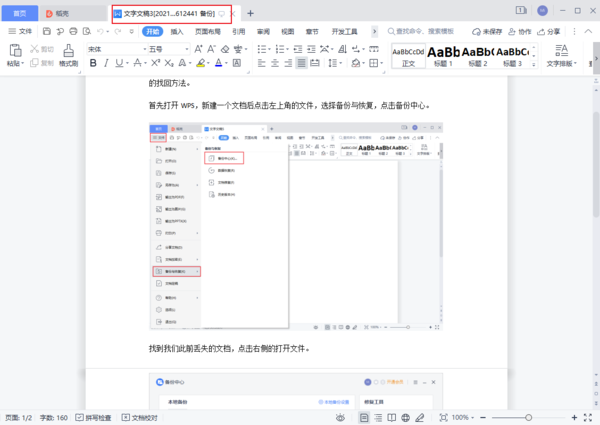Click the 未保存 cloud save button
The width and height of the screenshot is (600, 425).
(x=487, y=31)
